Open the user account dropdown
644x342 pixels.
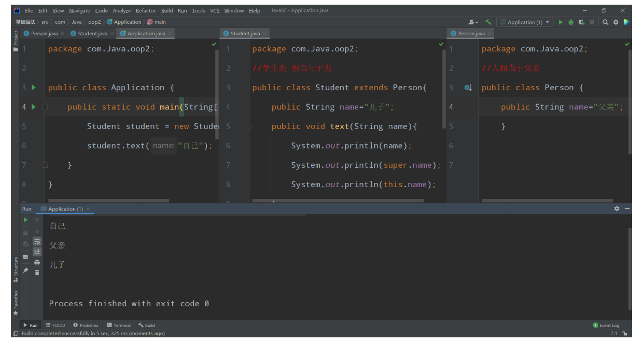click(473, 22)
